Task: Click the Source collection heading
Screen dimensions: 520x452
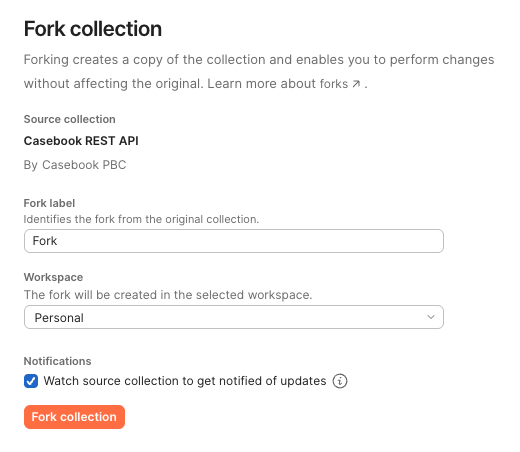Action: click(70, 119)
